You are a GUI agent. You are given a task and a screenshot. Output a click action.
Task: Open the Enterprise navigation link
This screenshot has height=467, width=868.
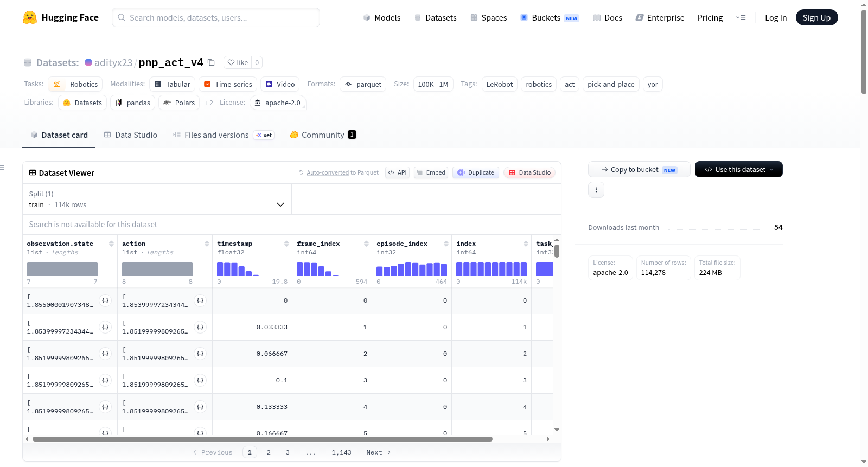coord(660,17)
